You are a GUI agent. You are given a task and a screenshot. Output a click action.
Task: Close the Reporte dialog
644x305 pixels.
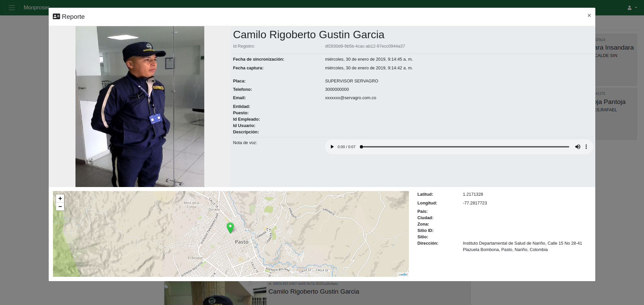click(589, 15)
